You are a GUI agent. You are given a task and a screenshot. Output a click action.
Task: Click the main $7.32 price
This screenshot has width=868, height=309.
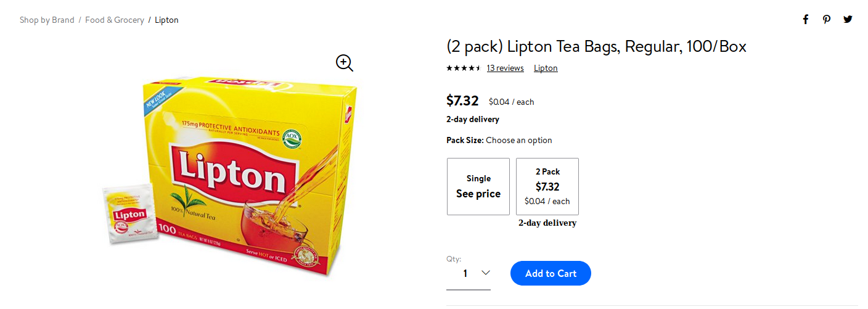click(462, 101)
